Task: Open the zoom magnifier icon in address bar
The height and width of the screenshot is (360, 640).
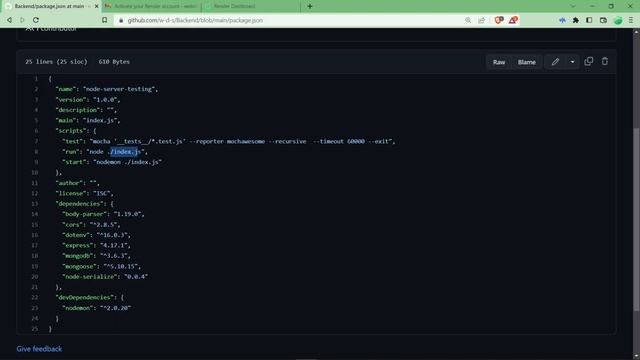Action: point(468,20)
